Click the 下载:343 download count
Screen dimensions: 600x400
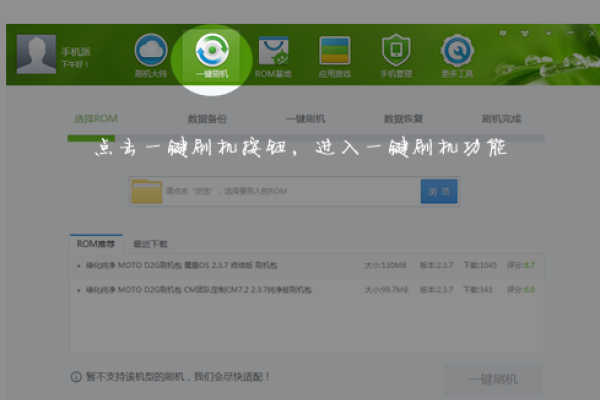[478, 290]
